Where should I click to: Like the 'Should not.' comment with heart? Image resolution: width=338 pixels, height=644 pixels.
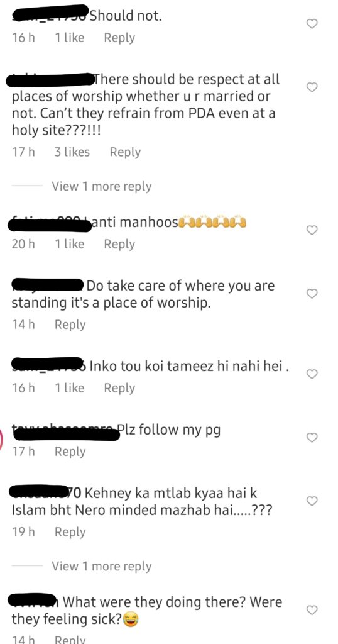pyautogui.click(x=312, y=24)
